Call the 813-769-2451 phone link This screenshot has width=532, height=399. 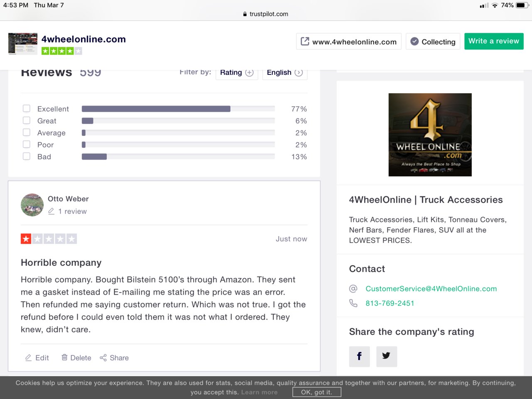[390, 303]
